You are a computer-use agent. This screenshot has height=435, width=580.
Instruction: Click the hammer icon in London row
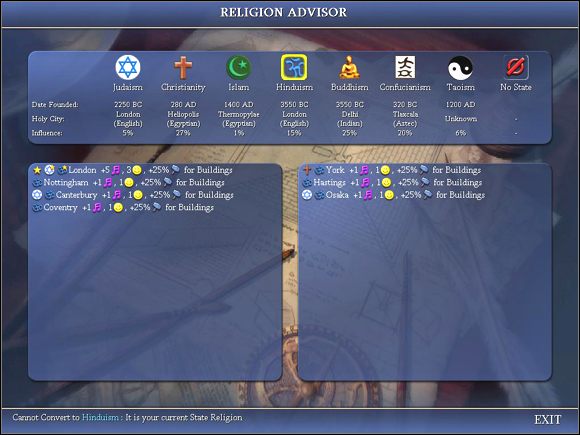pos(175,170)
